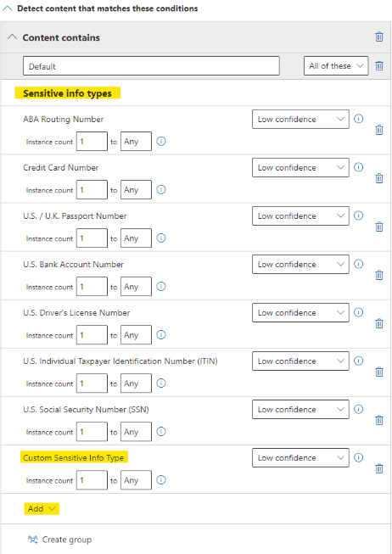This screenshot has width=392, height=554.
Task: Collapse the Content contains section
Action: point(13,36)
